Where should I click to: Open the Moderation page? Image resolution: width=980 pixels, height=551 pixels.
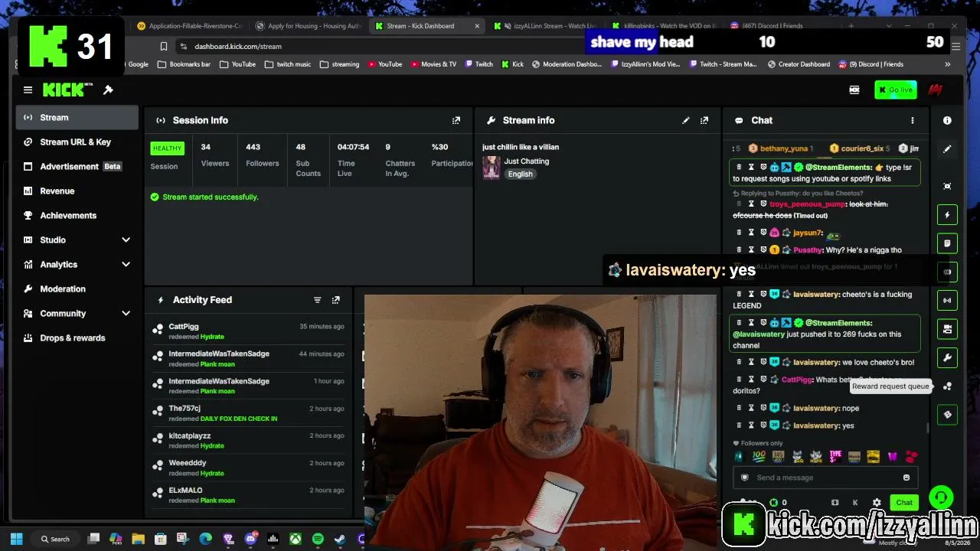77,289
